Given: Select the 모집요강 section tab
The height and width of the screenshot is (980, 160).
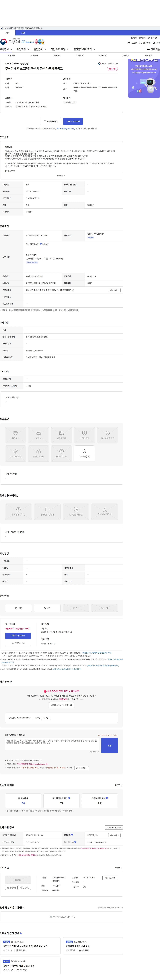Looking at the screenshot, I should click(x=11, y=56).
